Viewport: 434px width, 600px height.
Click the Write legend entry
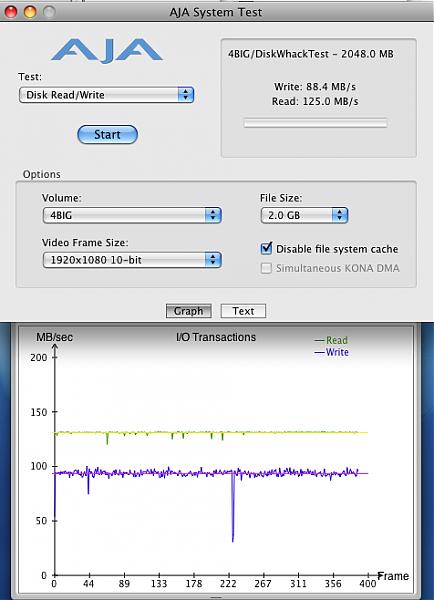331,352
